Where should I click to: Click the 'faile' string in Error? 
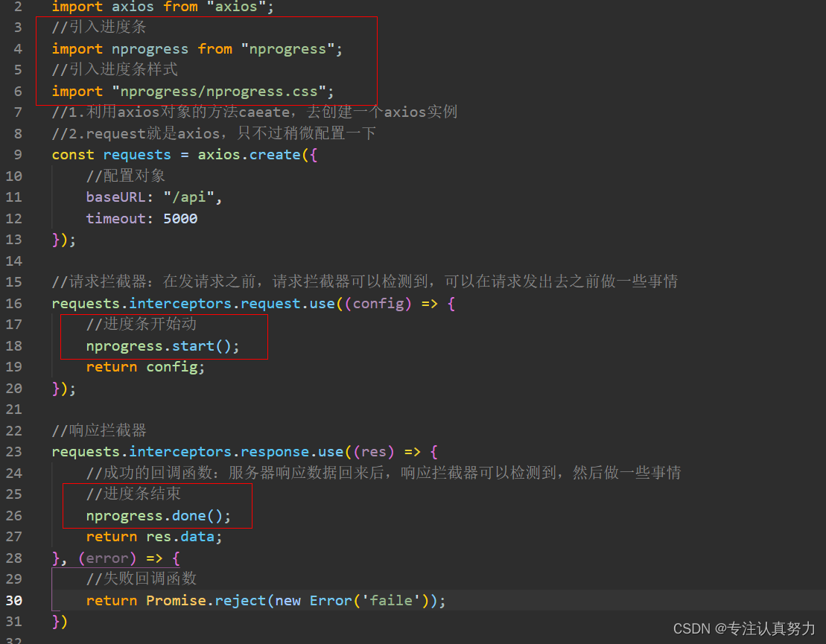390,600
